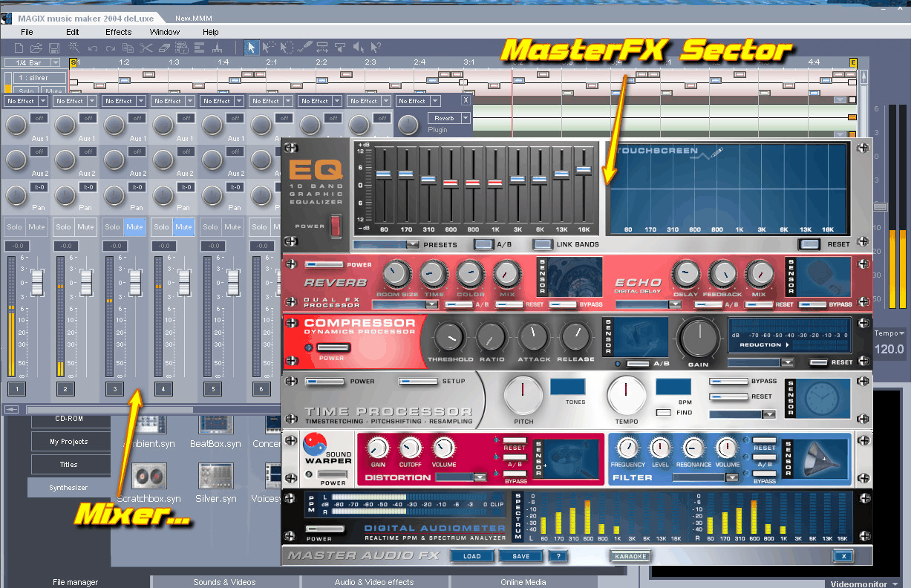Click the LOAD button in Master Audio FX

(471, 556)
